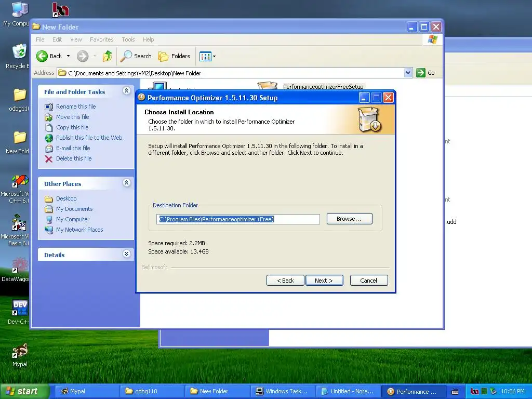
Task: Open the Windows Start menu
Action: point(24,391)
